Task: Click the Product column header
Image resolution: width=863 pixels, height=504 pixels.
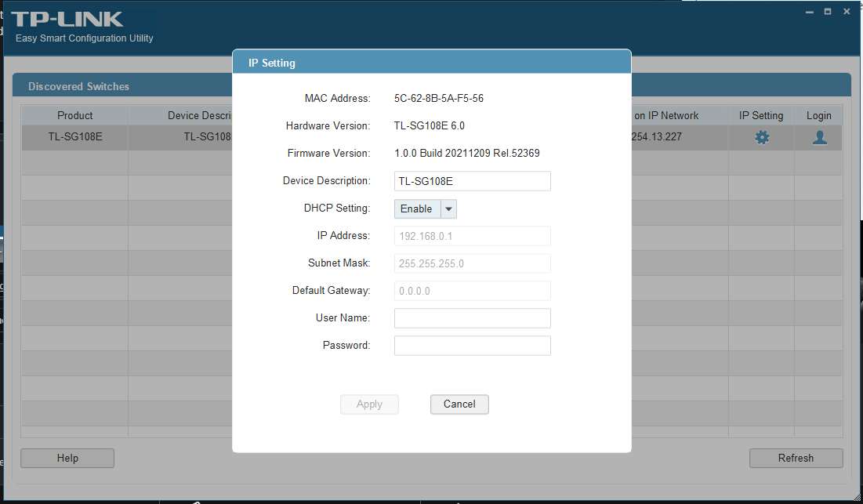Action: pyautogui.click(x=74, y=115)
